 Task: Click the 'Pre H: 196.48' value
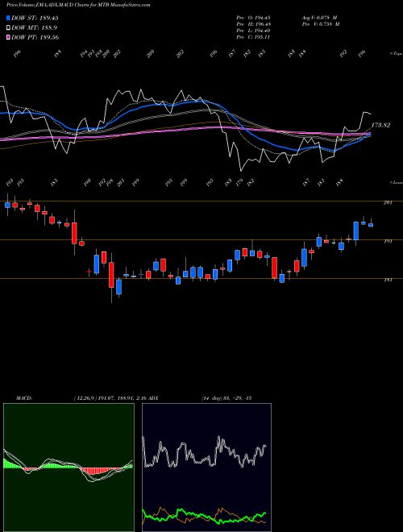[253, 24]
